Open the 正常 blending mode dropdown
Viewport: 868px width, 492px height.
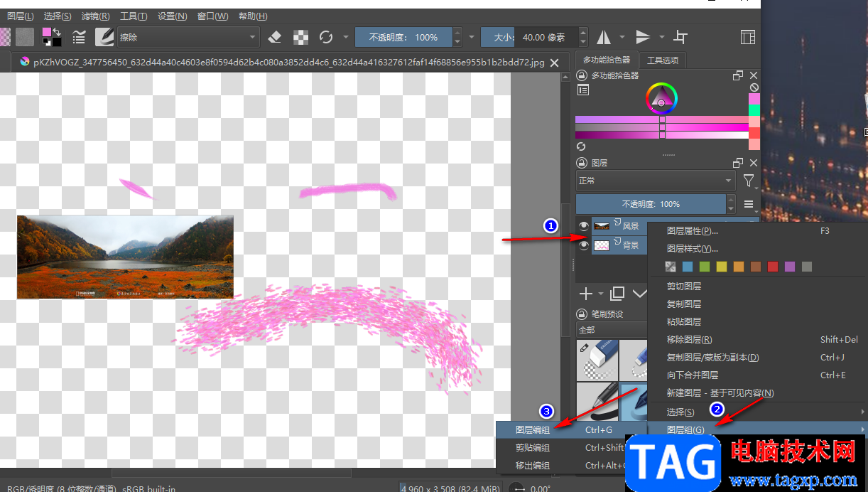pos(655,181)
